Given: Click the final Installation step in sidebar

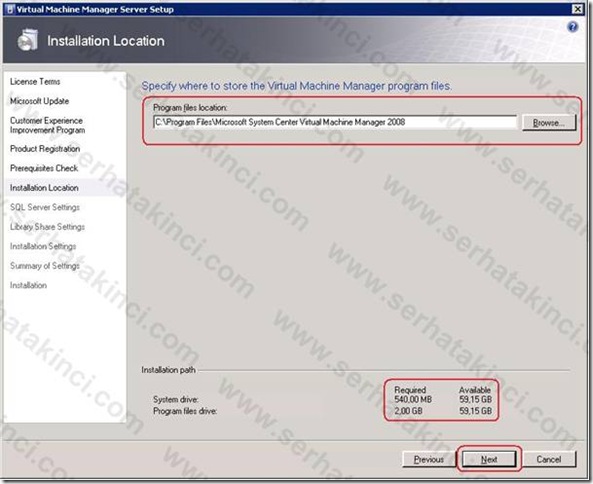Looking at the screenshot, I should click(x=28, y=285).
